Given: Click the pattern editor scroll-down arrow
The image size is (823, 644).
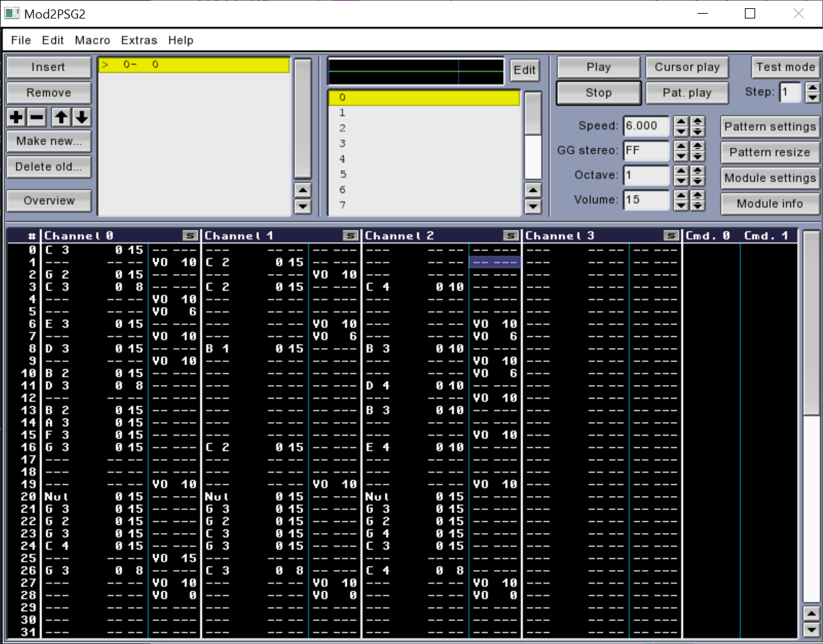Looking at the screenshot, I should 811,629.
